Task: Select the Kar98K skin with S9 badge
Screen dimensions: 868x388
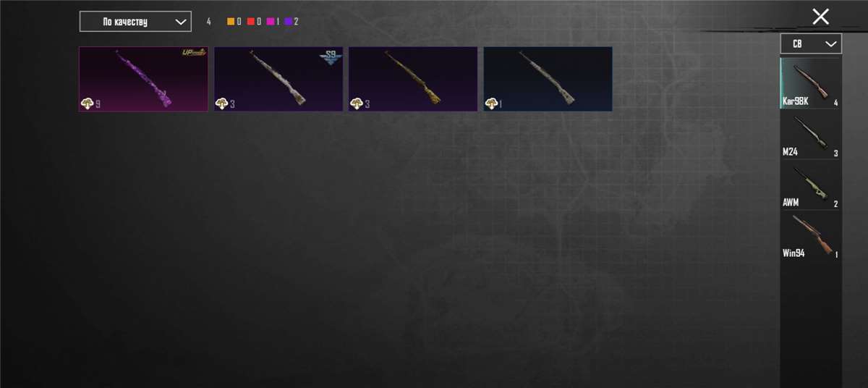Action: (x=278, y=79)
